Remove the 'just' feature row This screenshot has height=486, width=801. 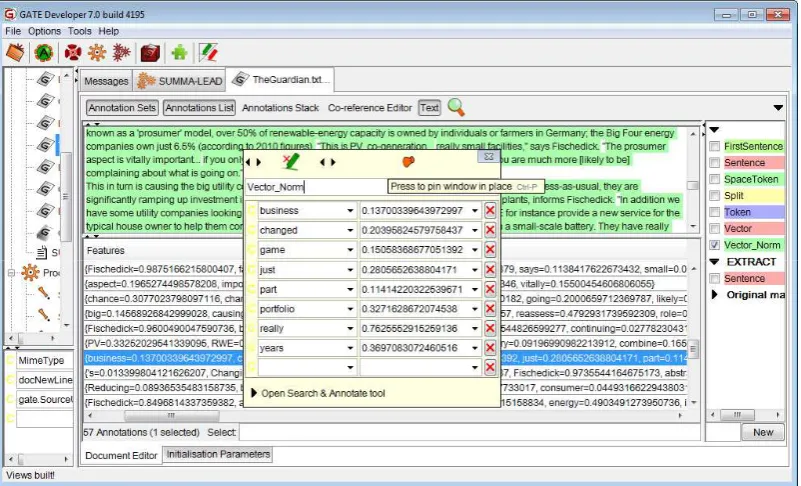pyautogui.click(x=490, y=269)
